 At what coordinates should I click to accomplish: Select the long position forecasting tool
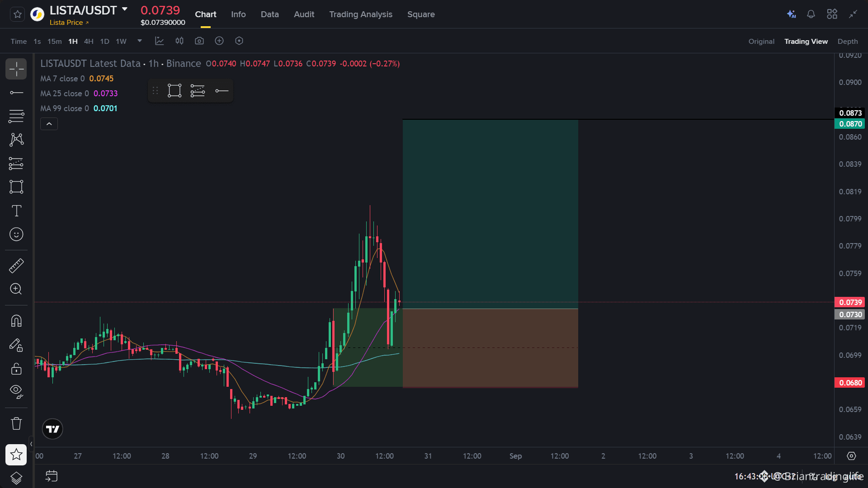(16, 163)
